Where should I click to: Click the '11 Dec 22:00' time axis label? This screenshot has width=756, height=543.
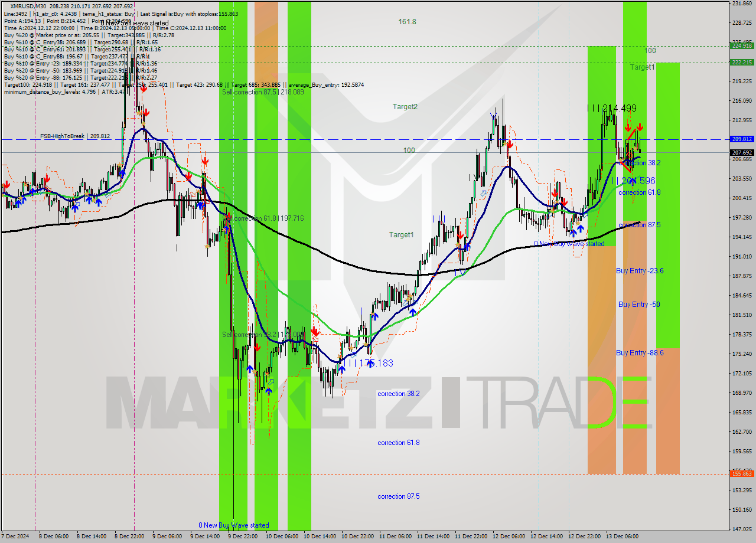click(x=471, y=537)
